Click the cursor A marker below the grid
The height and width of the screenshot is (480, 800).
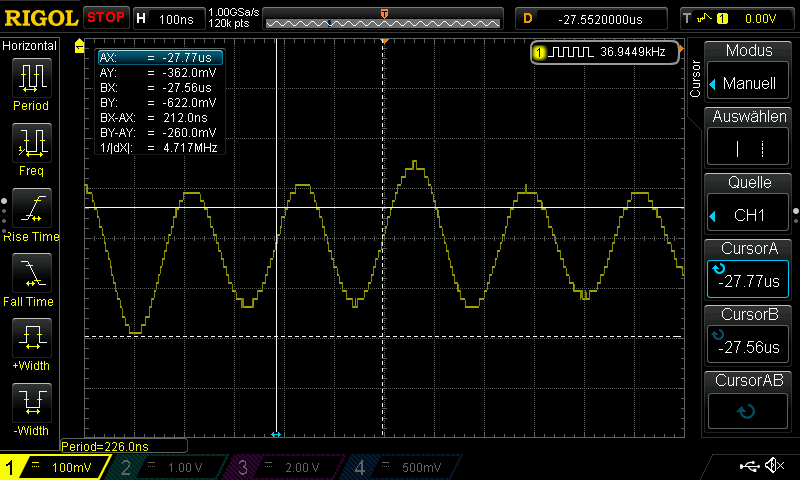276,434
